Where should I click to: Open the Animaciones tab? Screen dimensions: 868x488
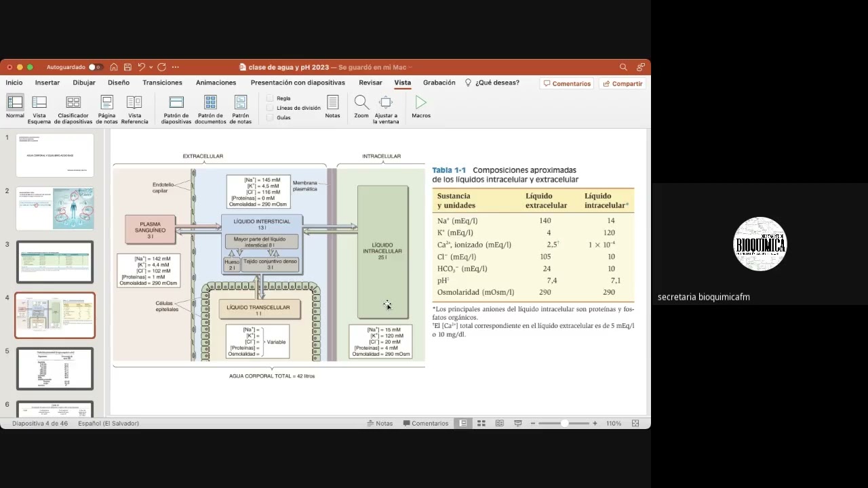[x=216, y=83]
